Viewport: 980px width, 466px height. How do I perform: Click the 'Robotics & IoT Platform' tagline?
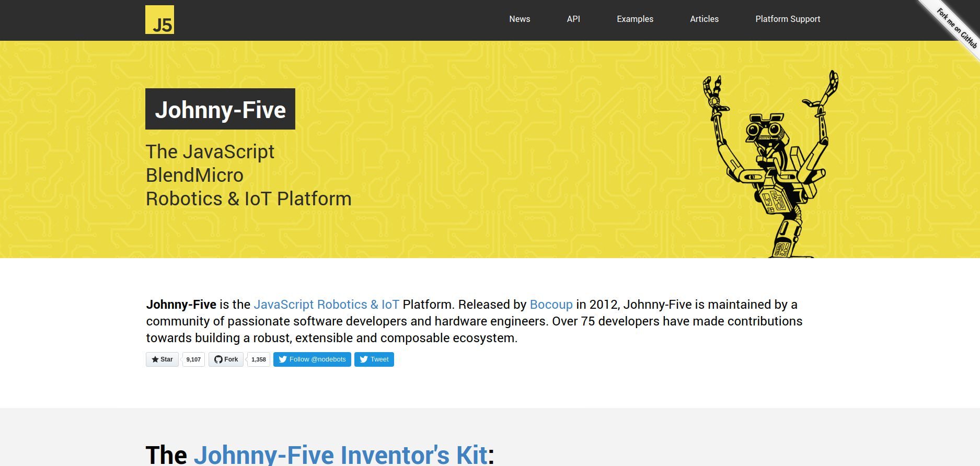[248, 199]
